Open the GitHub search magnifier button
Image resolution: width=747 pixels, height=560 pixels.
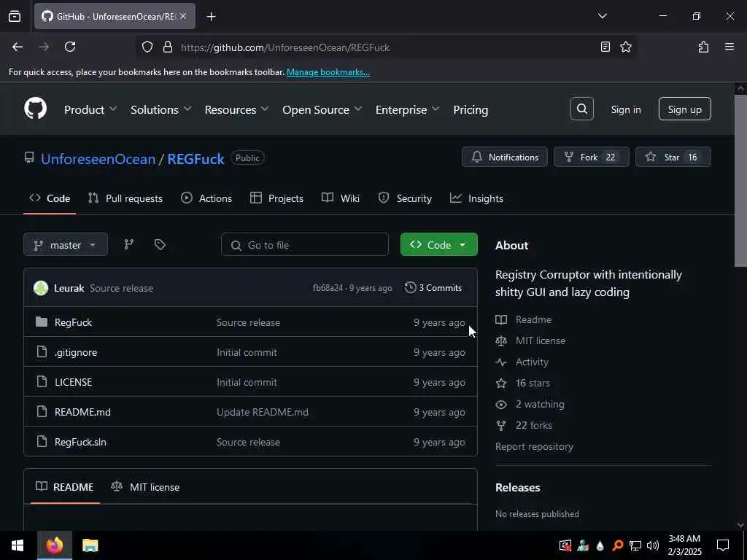(581, 109)
